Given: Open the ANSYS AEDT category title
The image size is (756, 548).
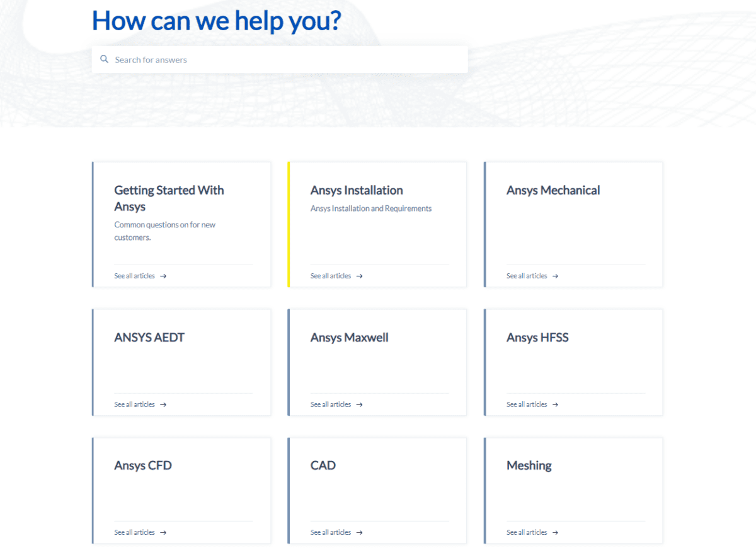Looking at the screenshot, I should click(x=149, y=338).
